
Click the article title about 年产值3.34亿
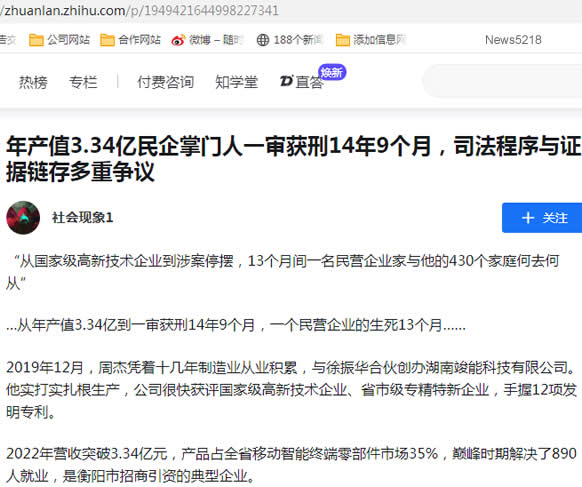(293, 159)
